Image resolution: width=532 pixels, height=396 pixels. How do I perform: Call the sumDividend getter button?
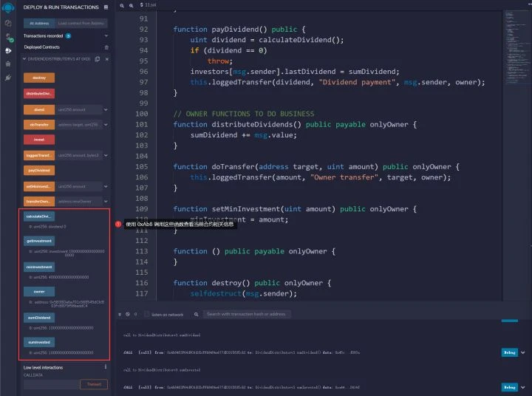[x=39, y=318]
